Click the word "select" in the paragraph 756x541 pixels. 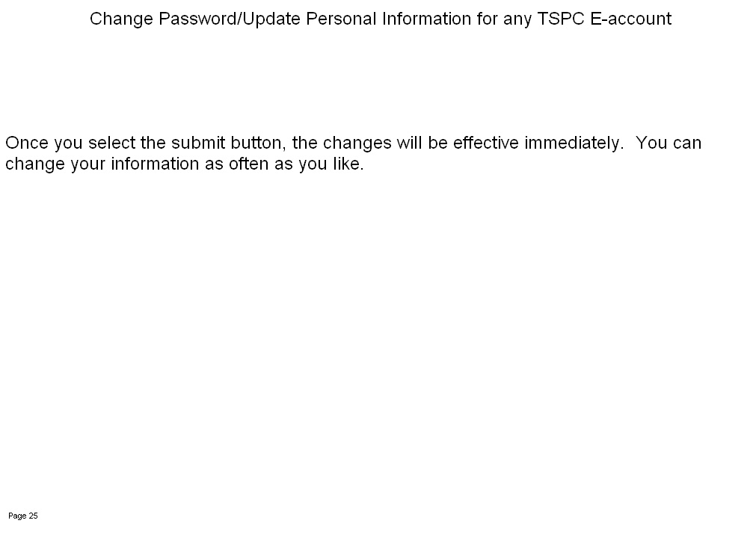[x=112, y=143]
